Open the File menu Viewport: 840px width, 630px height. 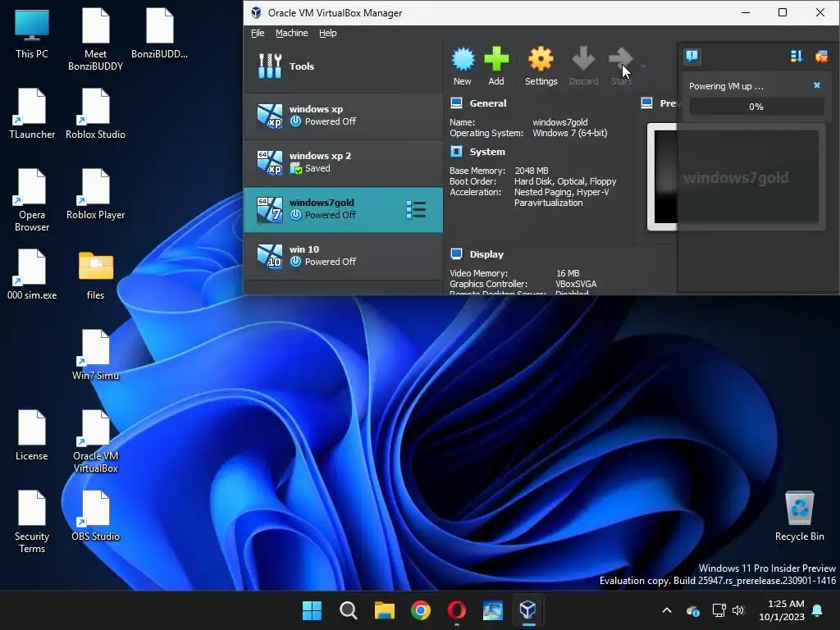click(258, 33)
